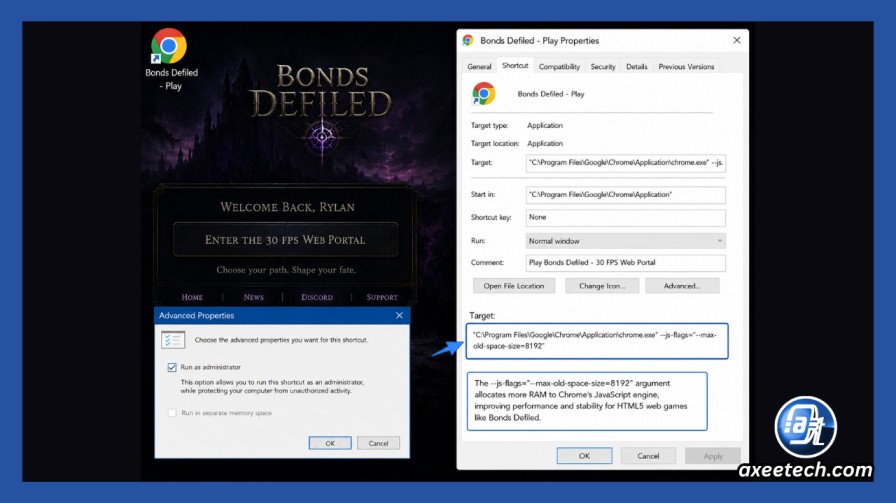Click the Change Icon button
The height and width of the screenshot is (503, 896).
pos(602,286)
